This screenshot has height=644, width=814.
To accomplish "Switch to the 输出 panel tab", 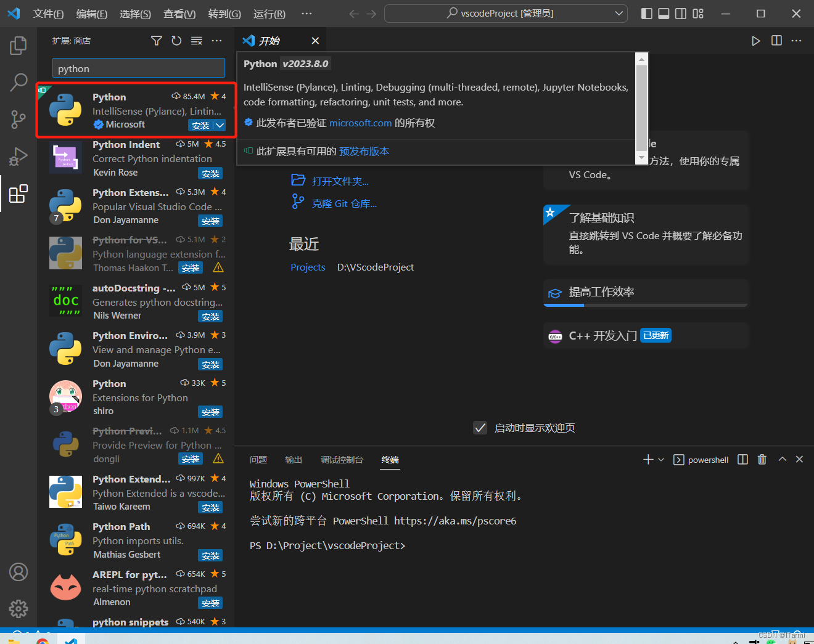I will 294,460.
